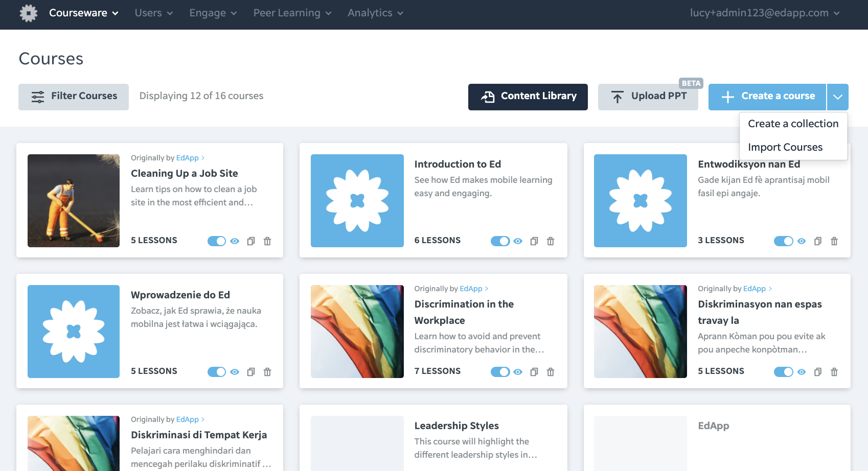868x471 pixels.
Task: Delete the Introduction to Ed course
Action: coord(551,241)
